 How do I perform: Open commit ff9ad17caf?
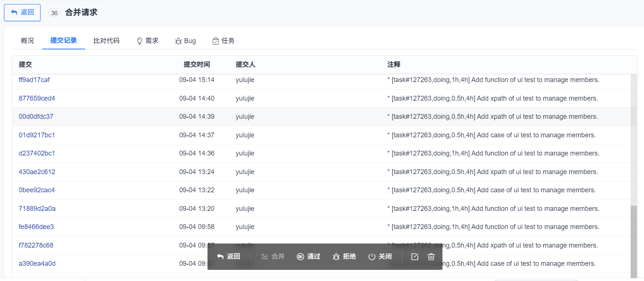[x=34, y=80]
